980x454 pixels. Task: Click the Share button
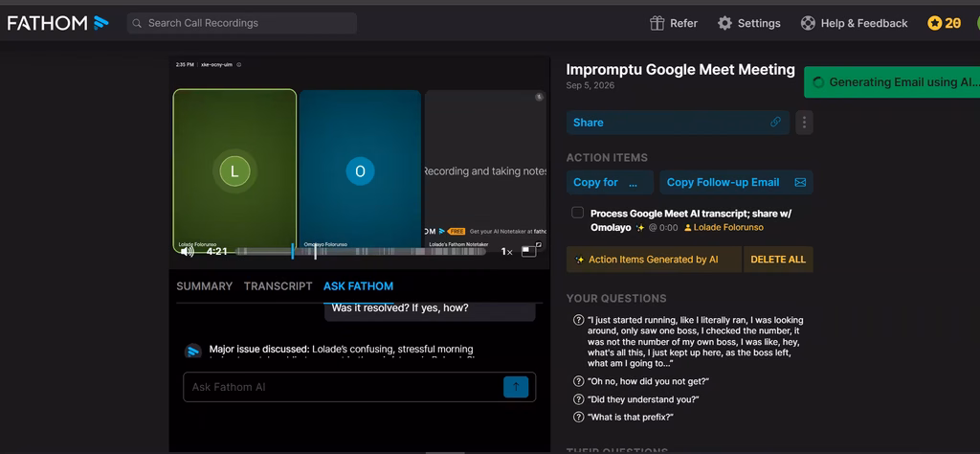679,123
